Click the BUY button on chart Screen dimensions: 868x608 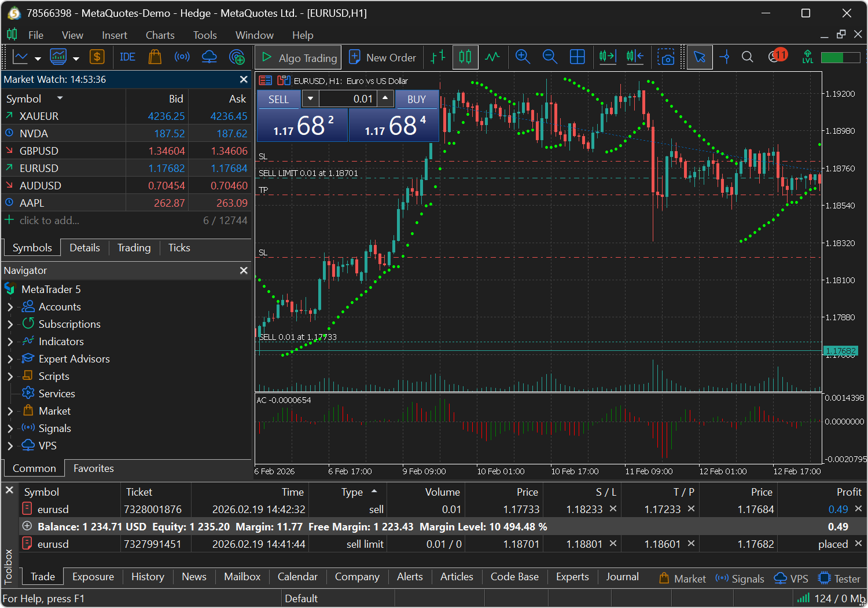[x=417, y=99]
